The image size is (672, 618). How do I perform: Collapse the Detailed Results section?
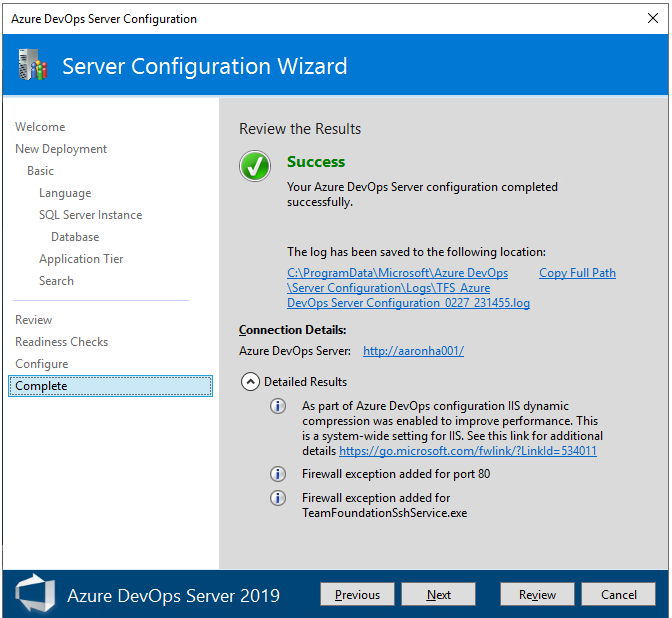coord(250,381)
